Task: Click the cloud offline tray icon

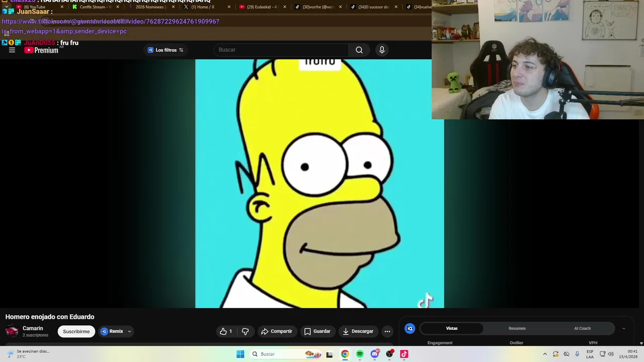Action: pyautogui.click(x=567, y=354)
